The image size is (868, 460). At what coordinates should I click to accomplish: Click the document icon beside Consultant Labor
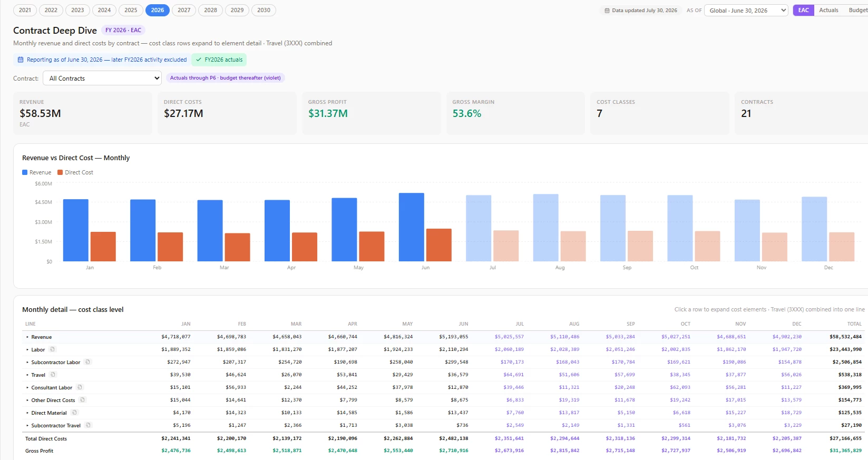(80, 387)
